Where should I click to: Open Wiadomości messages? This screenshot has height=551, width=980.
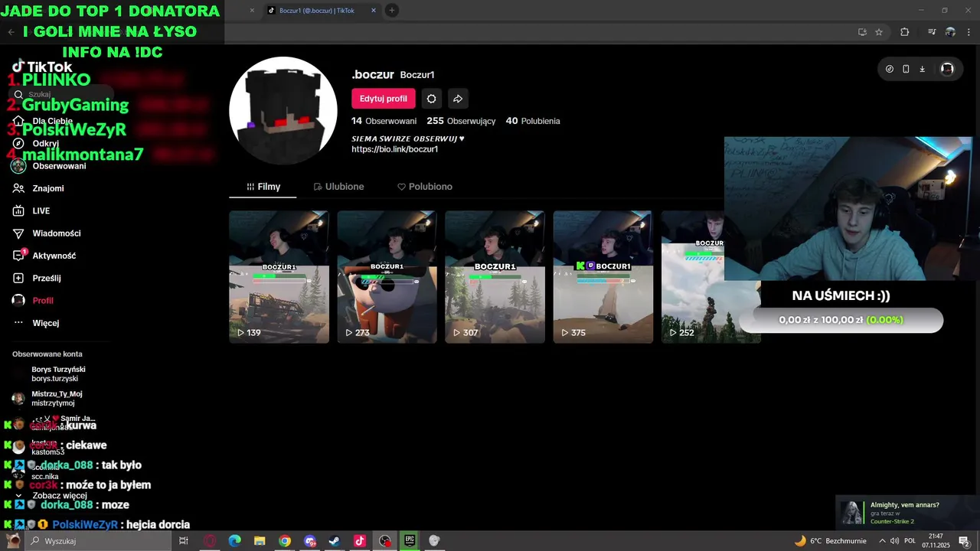click(x=56, y=233)
